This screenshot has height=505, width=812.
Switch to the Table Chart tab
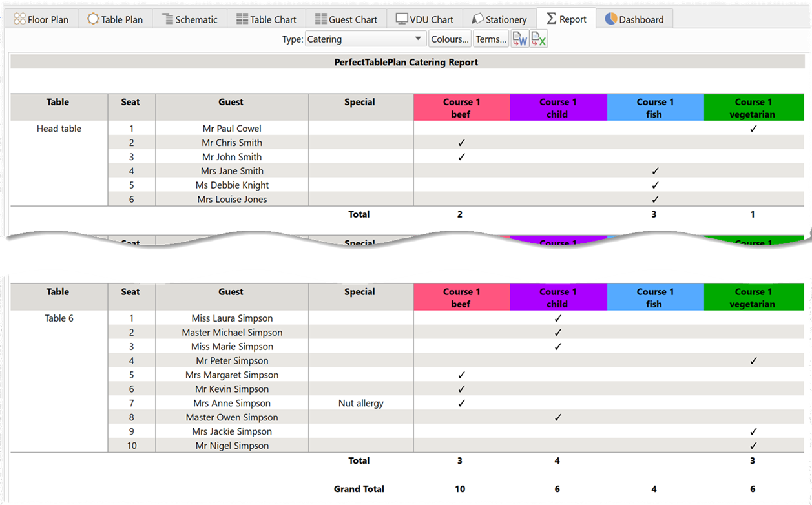tap(267, 19)
